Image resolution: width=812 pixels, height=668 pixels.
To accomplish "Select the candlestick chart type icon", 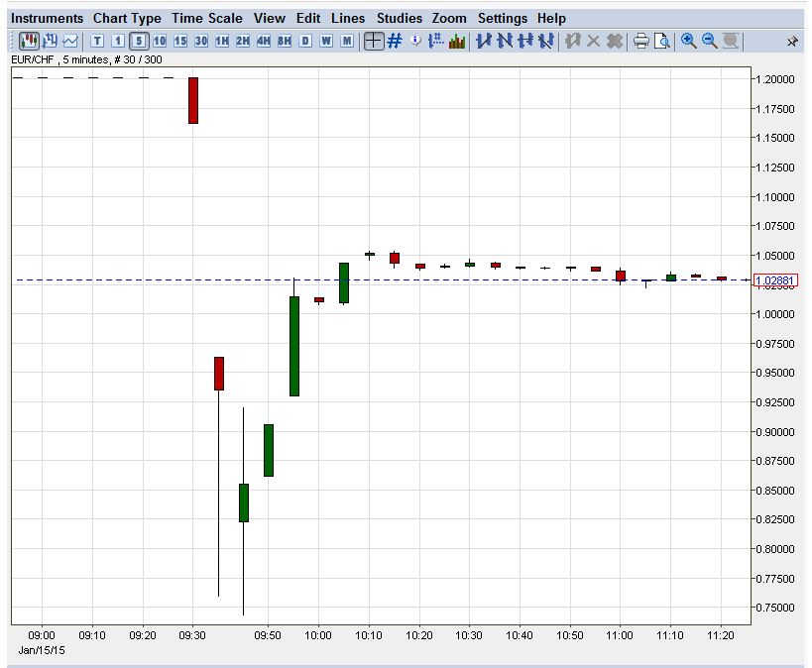I will (x=28, y=41).
